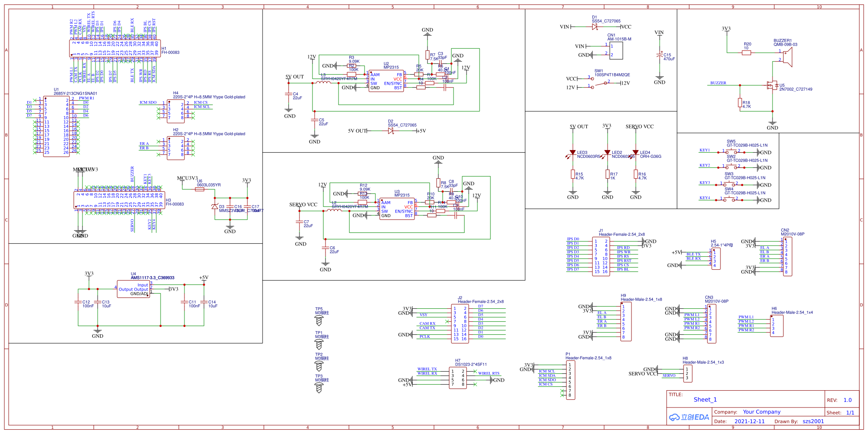Image resolution: width=868 pixels, height=434 pixels.
Task: Click the U6 fuse symbol
Action: click(x=200, y=189)
